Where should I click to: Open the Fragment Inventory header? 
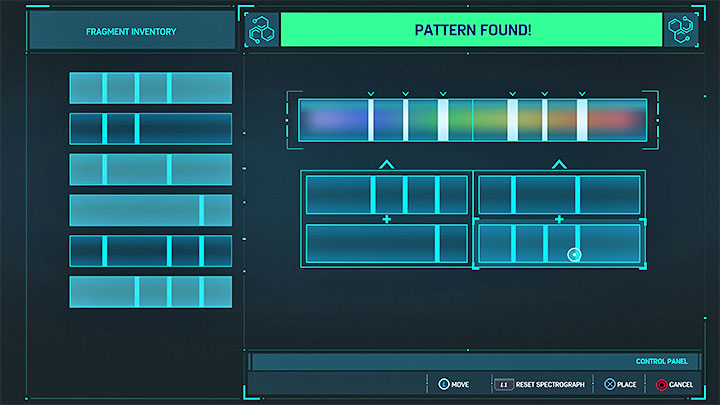coord(131,31)
